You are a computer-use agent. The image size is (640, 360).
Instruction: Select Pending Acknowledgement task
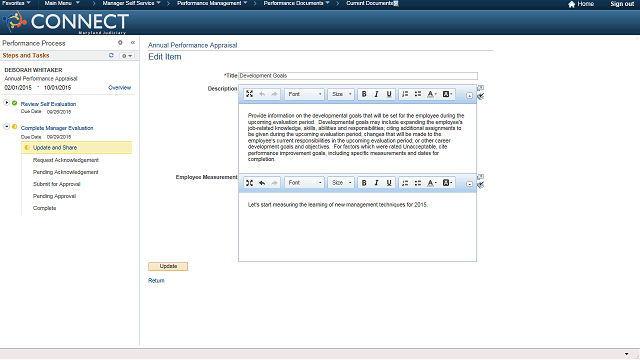click(x=66, y=172)
